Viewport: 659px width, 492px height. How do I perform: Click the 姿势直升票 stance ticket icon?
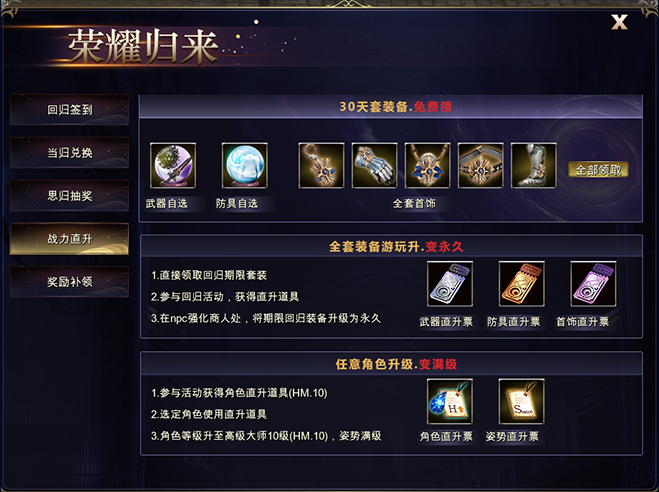pos(522,401)
